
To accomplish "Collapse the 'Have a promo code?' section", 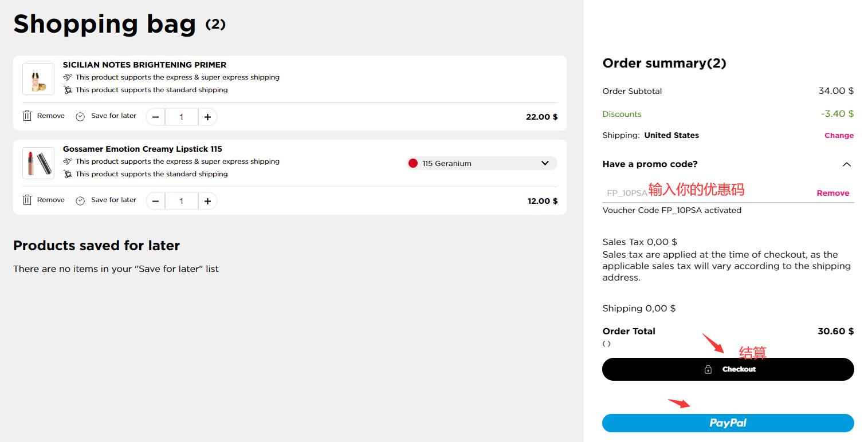I will click(846, 164).
